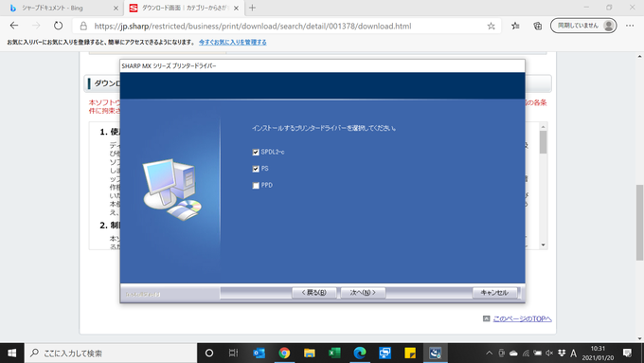Go back in browser history

click(x=14, y=26)
